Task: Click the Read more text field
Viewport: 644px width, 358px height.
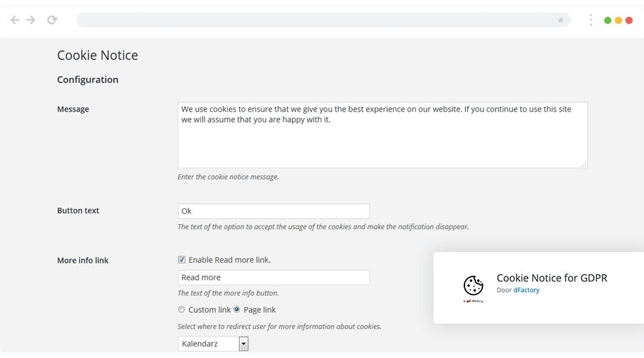Action: click(x=273, y=277)
